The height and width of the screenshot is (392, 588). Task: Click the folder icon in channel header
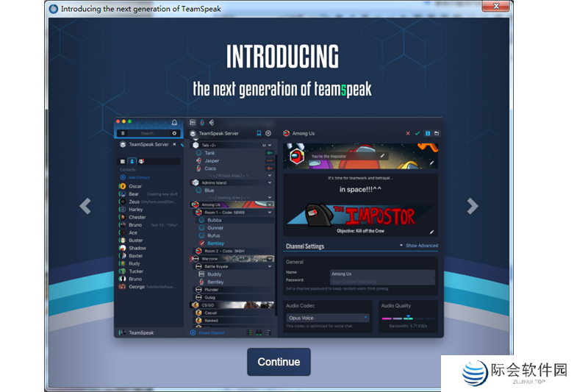point(437,134)
